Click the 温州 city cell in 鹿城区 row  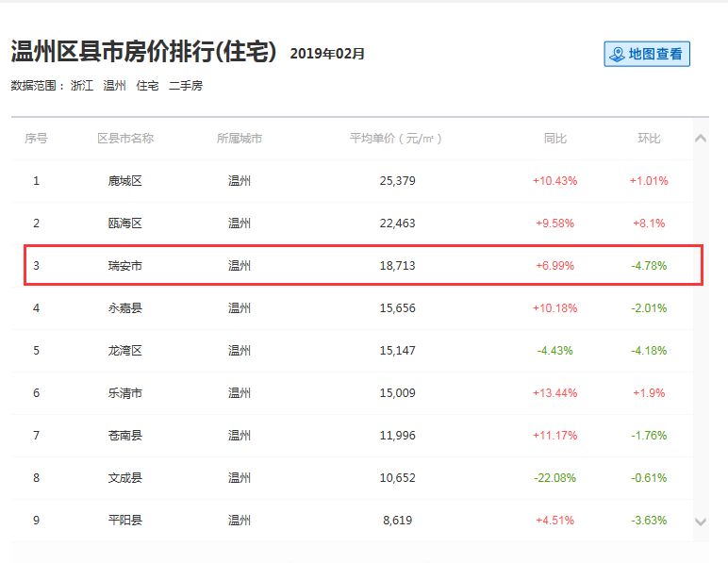(x=240, y=180)
